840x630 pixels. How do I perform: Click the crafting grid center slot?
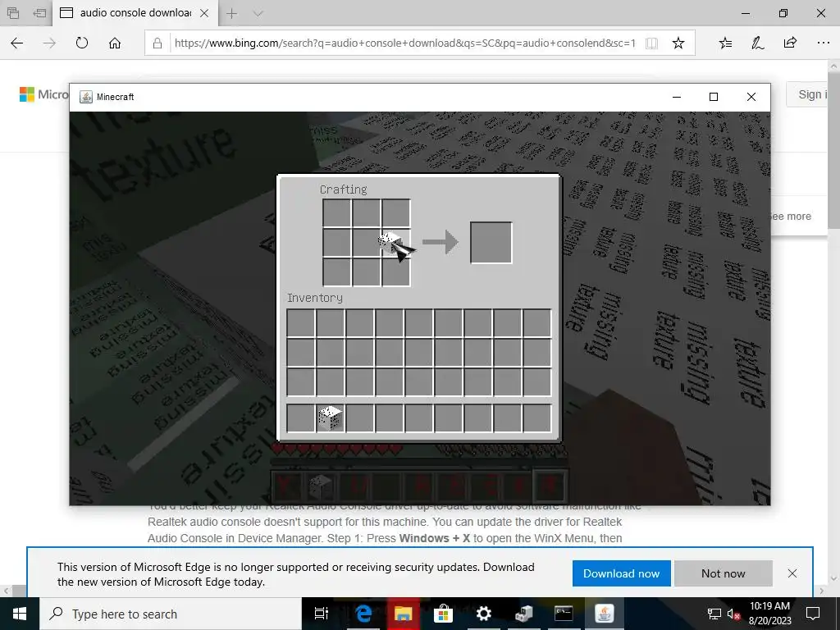[x=367, y=243]
